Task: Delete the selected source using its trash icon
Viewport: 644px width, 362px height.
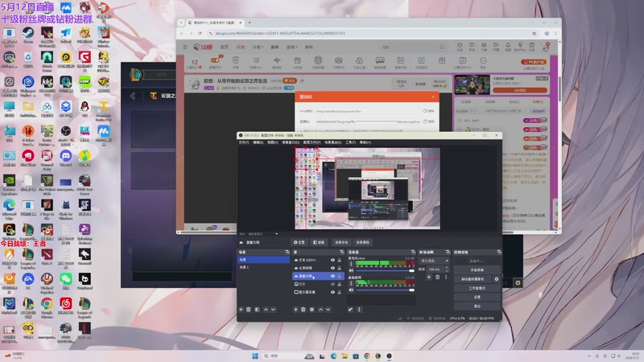Action: coord(303,310)
